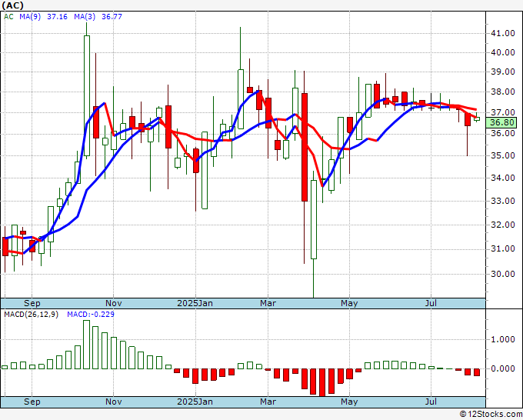This screenshot has width=523, height=420.
Task: Click 2025Jan on the price chart time axis
Action: 195,303
